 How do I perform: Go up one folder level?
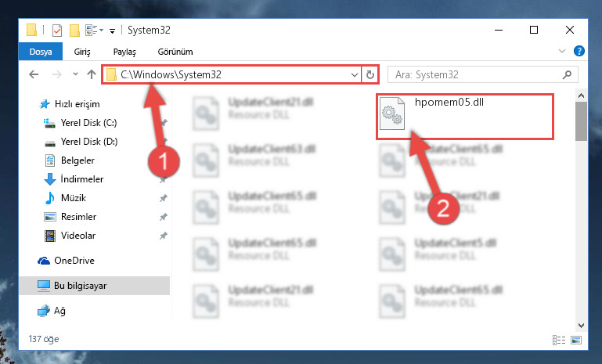click(92, 74)
